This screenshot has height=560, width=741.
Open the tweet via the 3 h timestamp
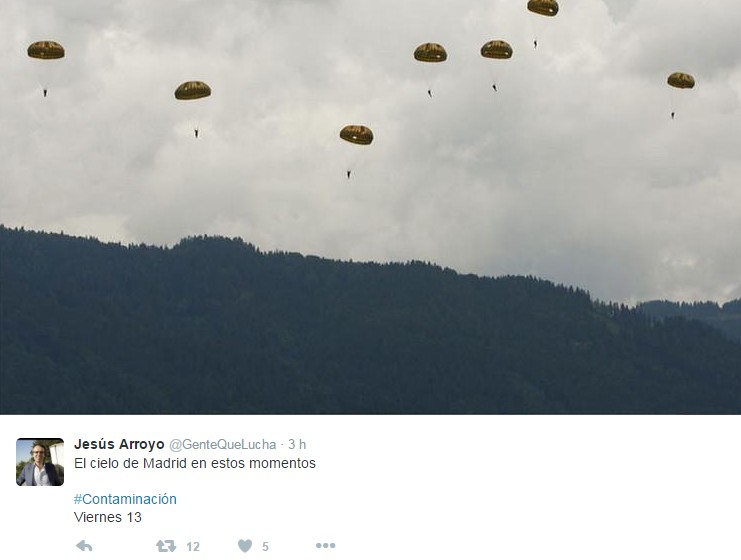click(x=297, y=444)
